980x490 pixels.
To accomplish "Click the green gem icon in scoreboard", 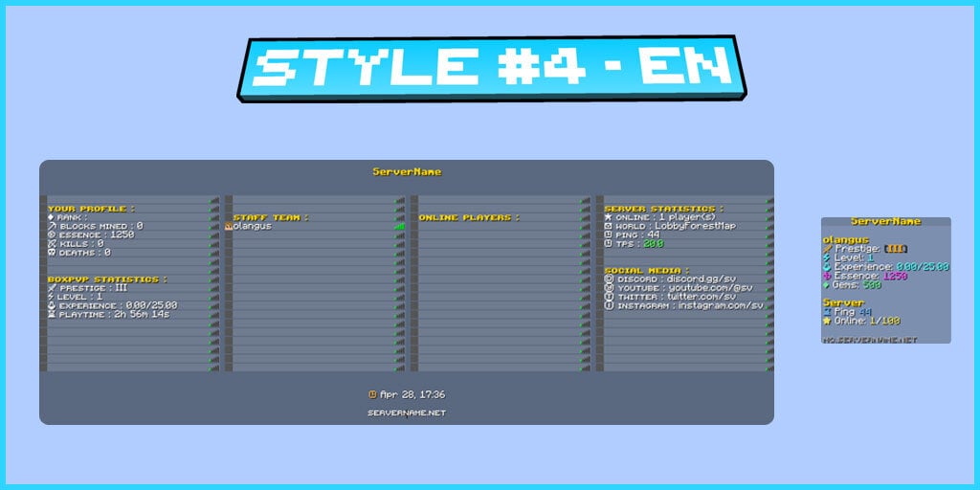I will 827,284.
